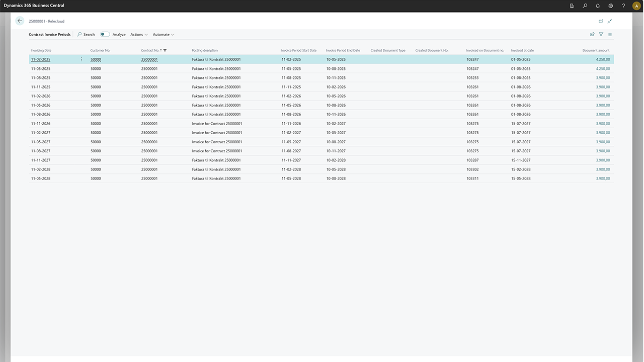
Task: Toggle Analyze mode switch
Action: point(105,35)
